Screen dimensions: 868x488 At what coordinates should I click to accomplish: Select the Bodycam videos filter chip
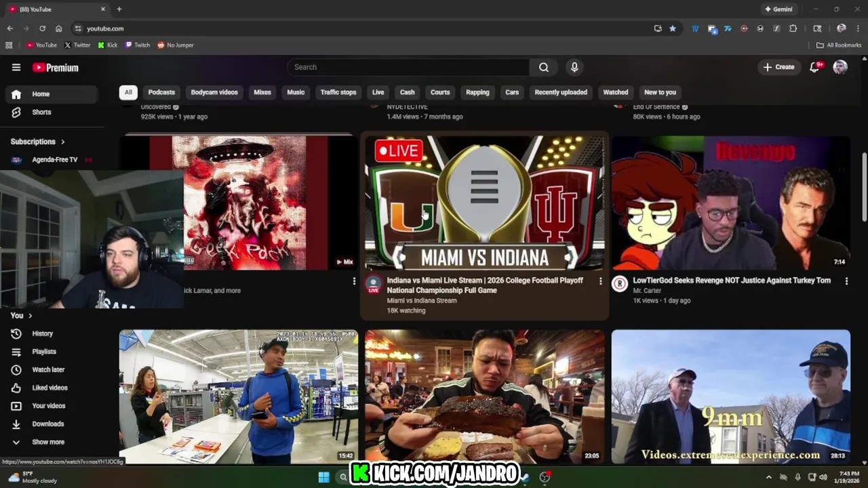(x=214, y=92)
